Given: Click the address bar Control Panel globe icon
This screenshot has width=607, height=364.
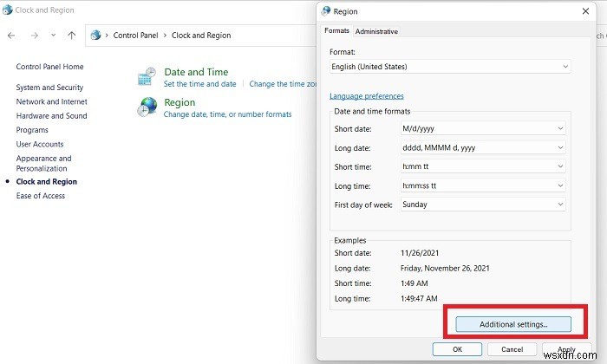Looking at the screenshot, I should (95, 36).
